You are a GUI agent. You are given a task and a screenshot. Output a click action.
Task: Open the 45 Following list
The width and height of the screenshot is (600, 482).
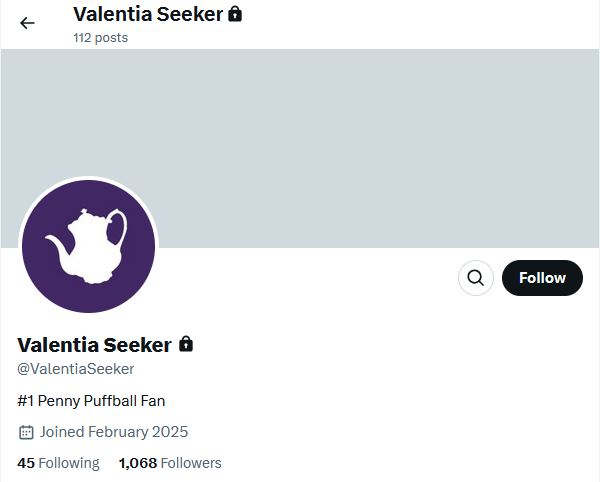(58, 463)
